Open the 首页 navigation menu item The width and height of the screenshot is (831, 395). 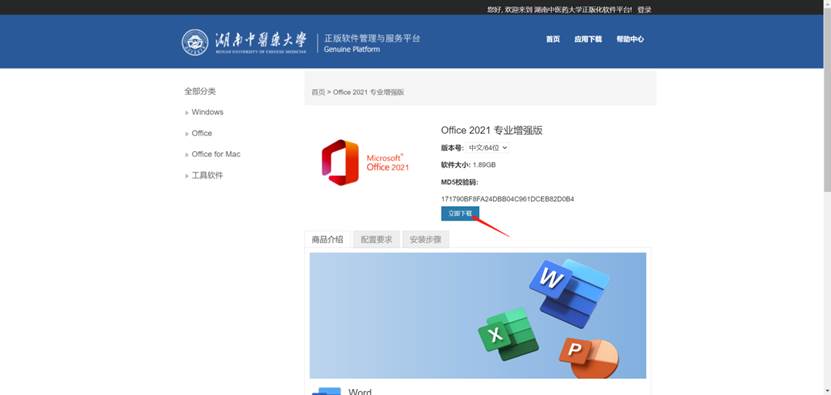click(x=553, y=39)
